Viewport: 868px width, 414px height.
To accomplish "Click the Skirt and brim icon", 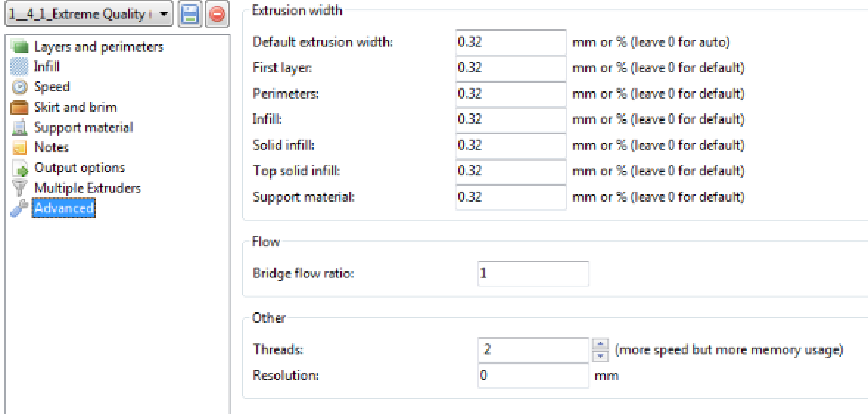I will coord(20,108).
